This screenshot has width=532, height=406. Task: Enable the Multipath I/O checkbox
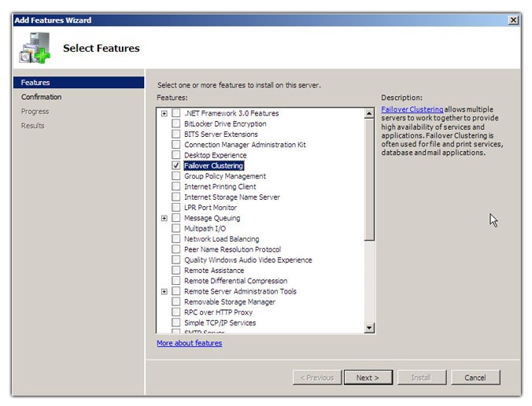[x=175, y=228]
